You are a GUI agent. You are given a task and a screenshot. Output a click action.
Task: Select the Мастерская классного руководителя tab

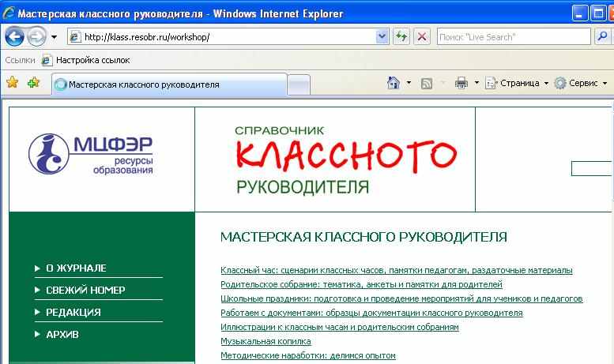(169, 84)
